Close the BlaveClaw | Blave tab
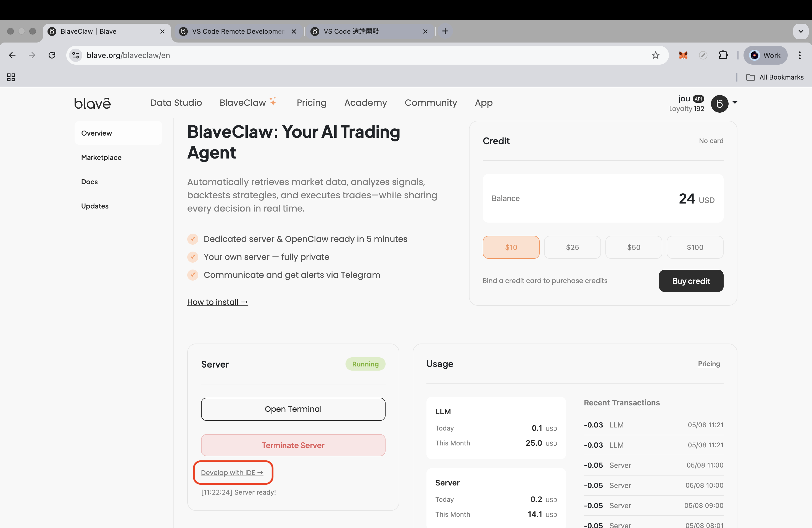The height and width of the screenshot is (528, 812). (162, 31)
